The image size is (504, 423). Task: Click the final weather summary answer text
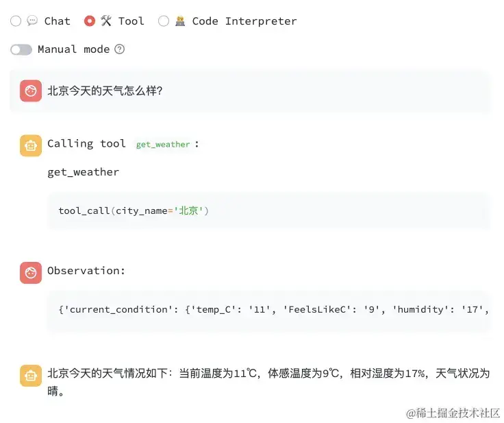click(x=268, y=382)
